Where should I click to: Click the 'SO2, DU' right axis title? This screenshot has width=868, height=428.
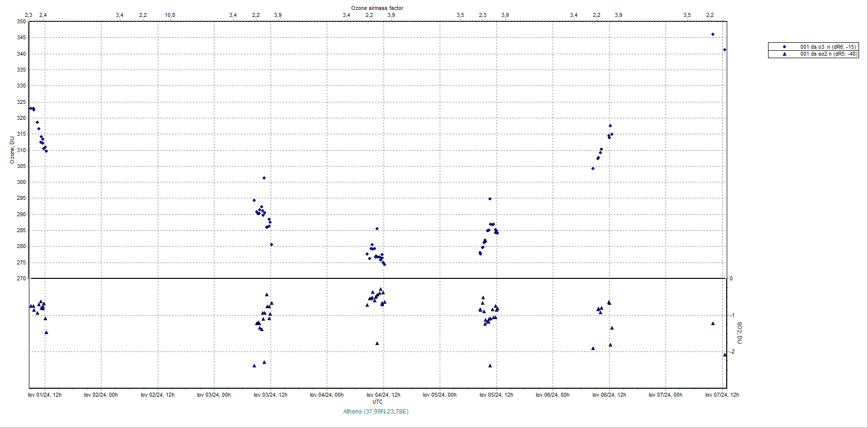coord(739,333)
